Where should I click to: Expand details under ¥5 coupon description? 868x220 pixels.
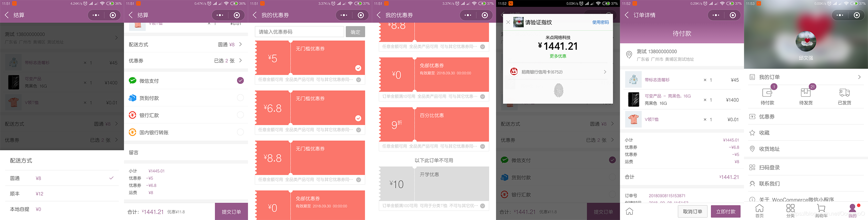click(359, 80)
